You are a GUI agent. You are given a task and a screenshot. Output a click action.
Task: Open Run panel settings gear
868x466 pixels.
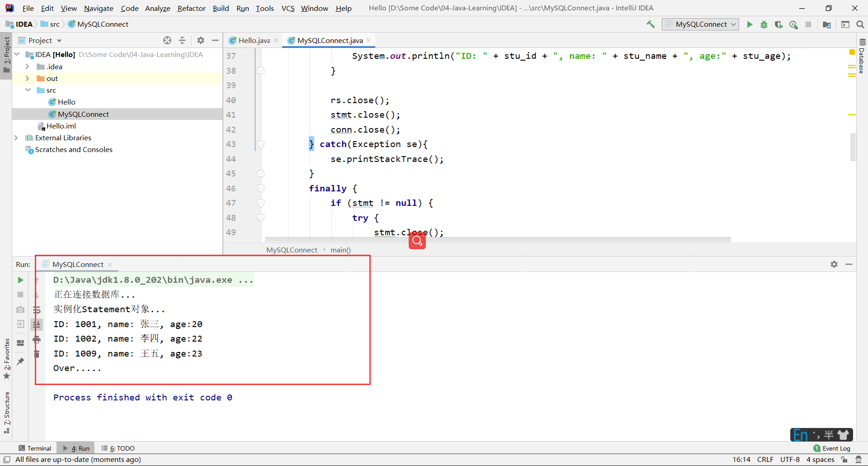(x=834, y=264)
